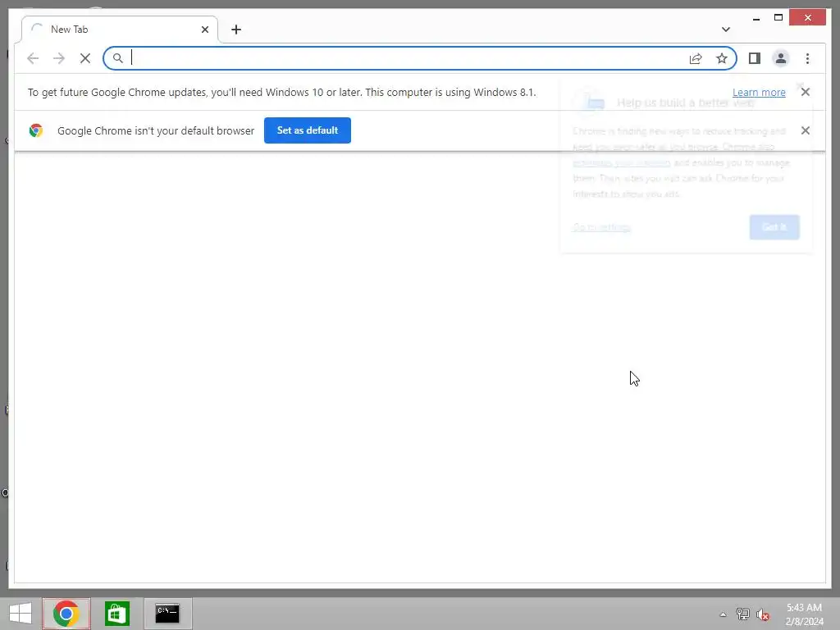This screenshot has width=840, height=630.
Task: Show hidden system tray icons
Action: (x=723, y=614)
